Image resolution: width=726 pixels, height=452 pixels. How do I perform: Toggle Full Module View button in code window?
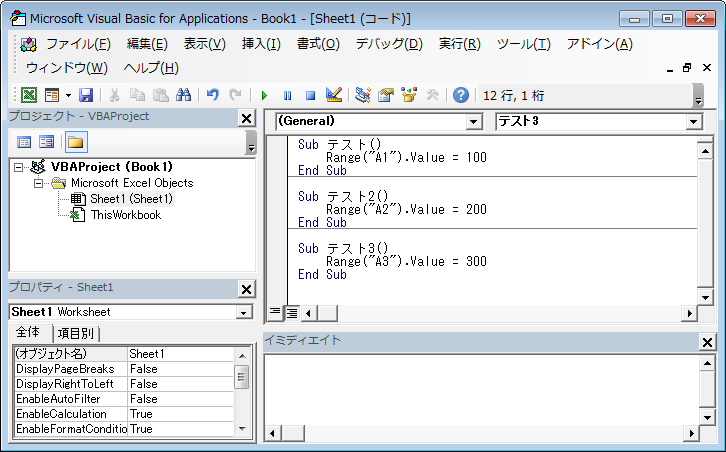[292, 313]
